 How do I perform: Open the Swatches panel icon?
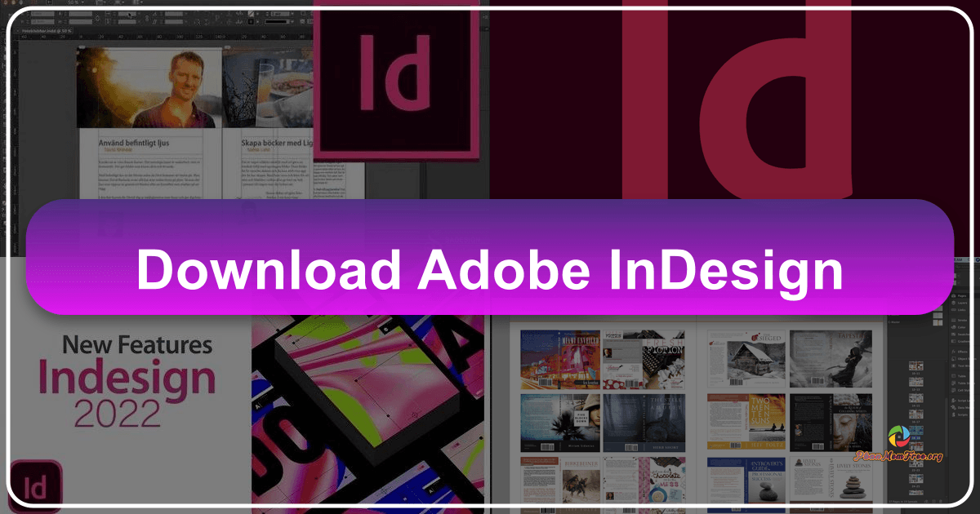click(953, 334)
